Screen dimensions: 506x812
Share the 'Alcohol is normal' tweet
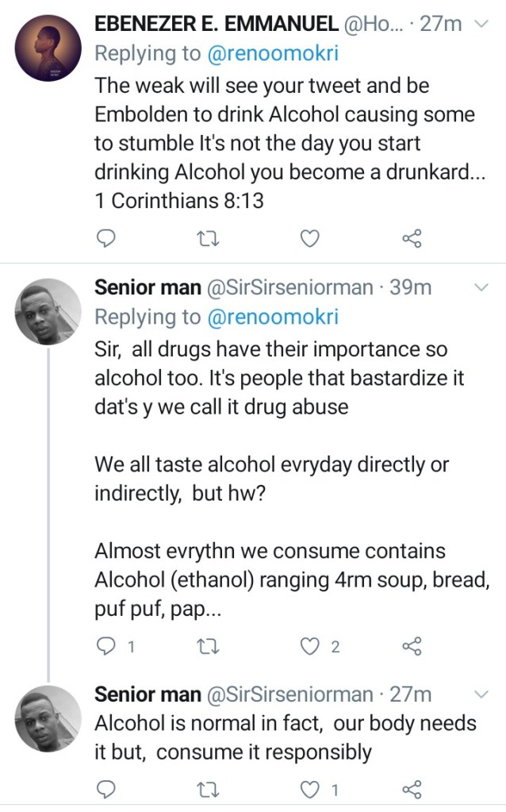point(412,789)
